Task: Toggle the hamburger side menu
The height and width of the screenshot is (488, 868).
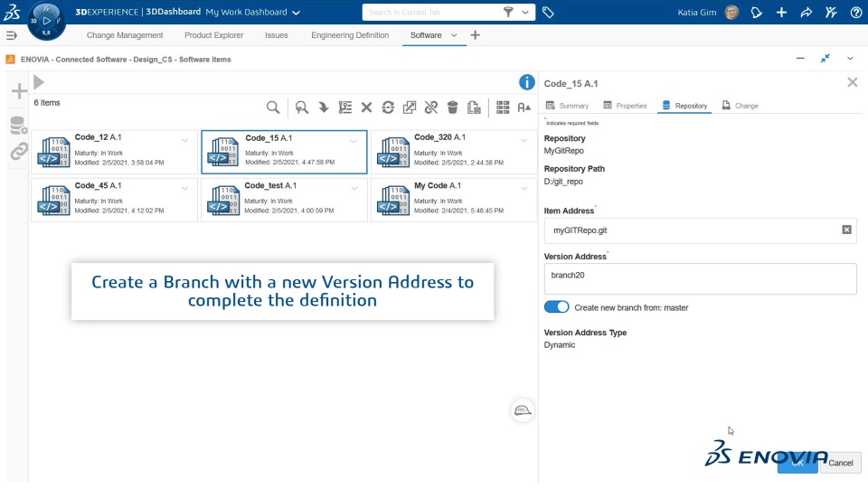Action: (11, 35)
